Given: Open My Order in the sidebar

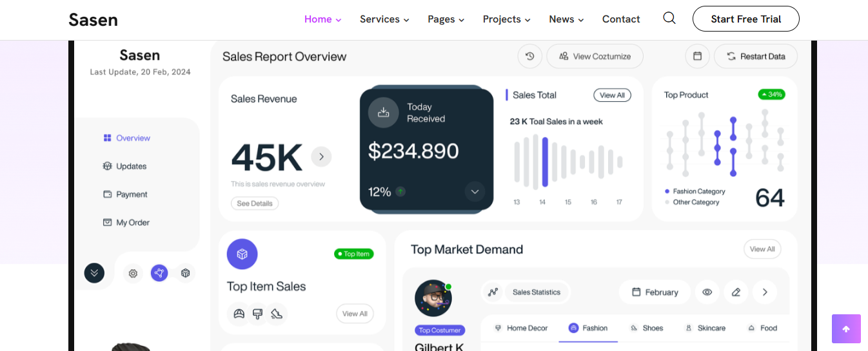Looking at the screenshot, I should 126,222.
